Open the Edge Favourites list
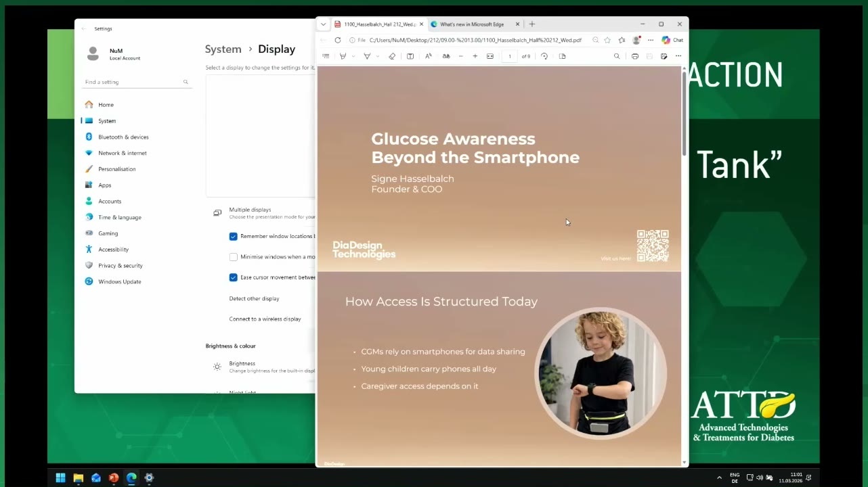Screen dimensions: 868x487 point(622,40)
